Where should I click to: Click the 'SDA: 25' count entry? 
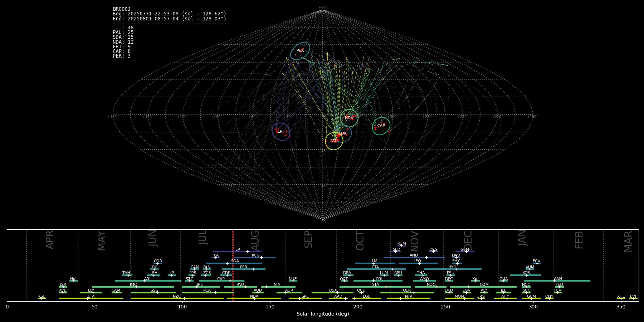point(123,37)
